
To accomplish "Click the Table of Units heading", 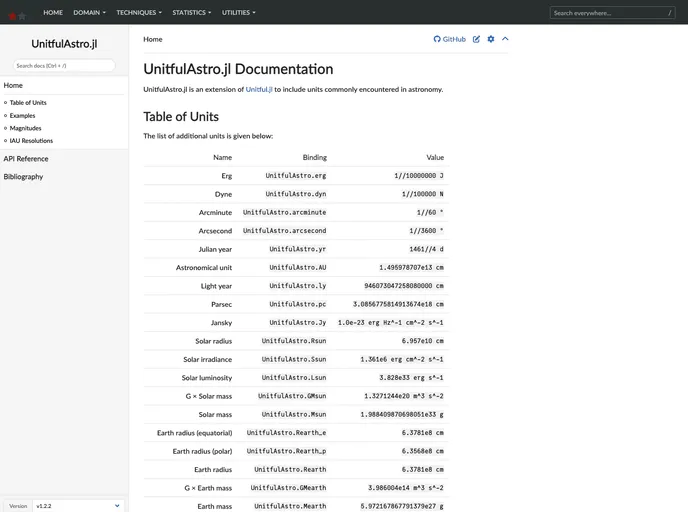I will click(181, 116).
